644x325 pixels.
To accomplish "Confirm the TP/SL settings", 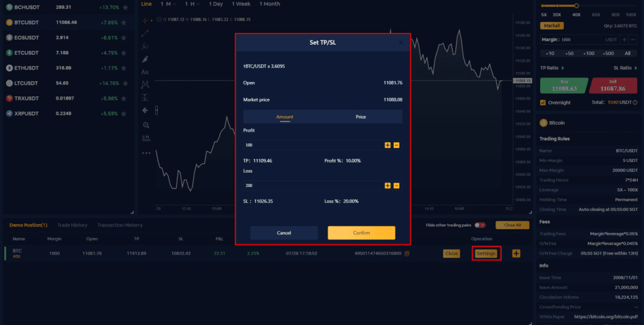I will (361, 233).
